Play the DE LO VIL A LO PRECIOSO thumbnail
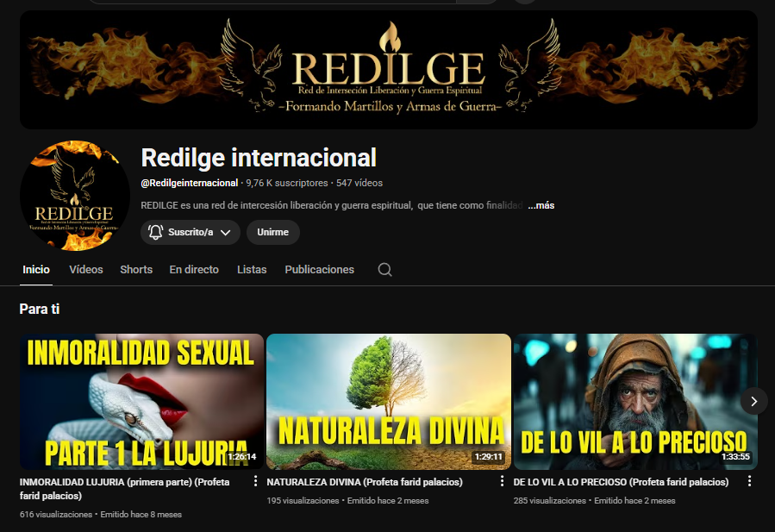Viewport: 775px width, 532px height. [634, 401]
